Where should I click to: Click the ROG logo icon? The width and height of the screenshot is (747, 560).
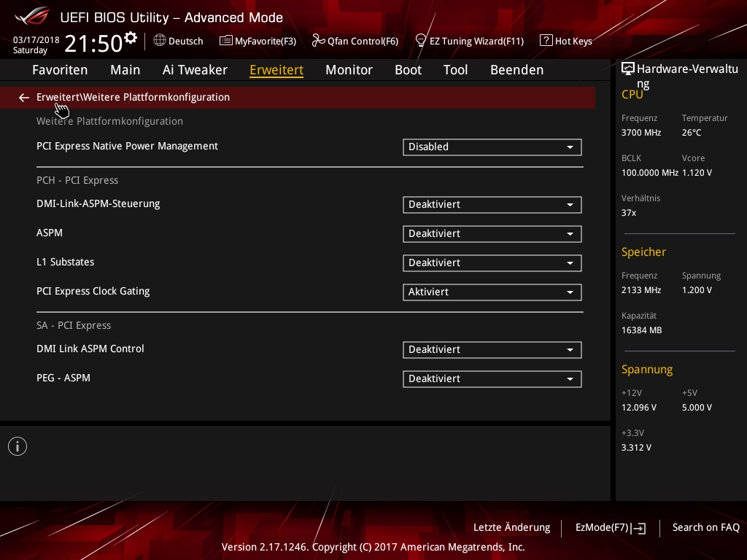[32, 16]
